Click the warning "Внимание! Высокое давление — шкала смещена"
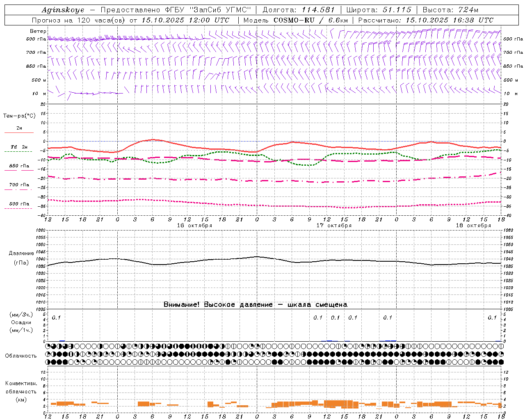 (256, 305)
